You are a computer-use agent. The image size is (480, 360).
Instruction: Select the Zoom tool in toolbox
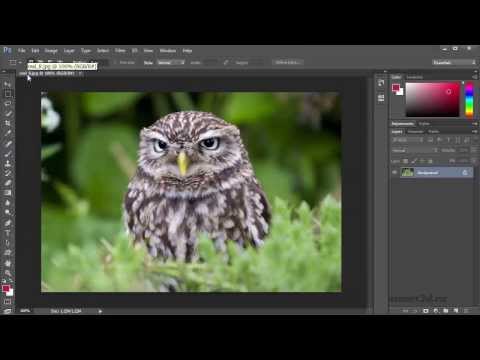pyautogui.click(x=8, y=273)
